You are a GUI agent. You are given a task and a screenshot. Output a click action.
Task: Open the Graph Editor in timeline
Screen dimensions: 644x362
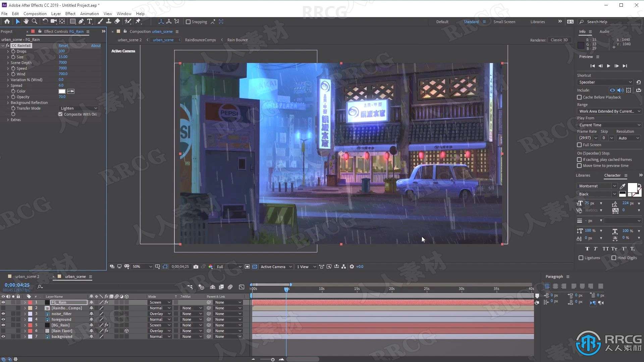pyautogui.click(x=241, y=287)
